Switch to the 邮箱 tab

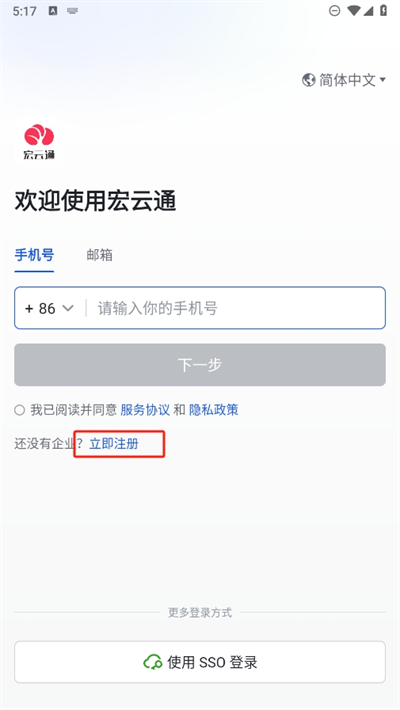coord(99,255)
